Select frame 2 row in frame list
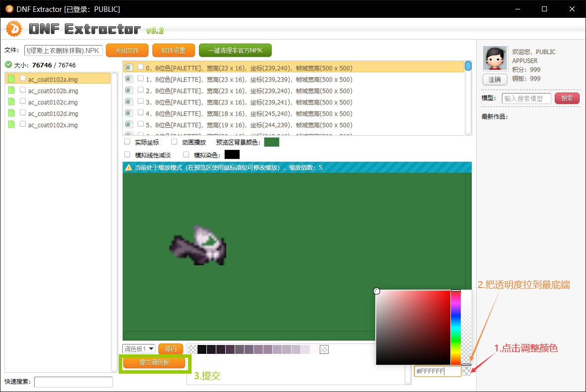586x392 pixels. pyautogui.click(x=294, y=91)
